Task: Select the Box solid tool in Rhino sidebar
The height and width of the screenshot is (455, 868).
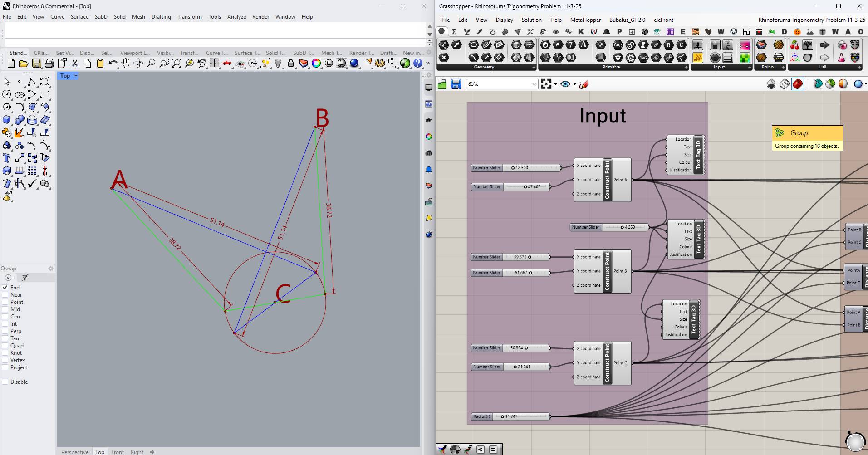Action: (x=7, y=120)
